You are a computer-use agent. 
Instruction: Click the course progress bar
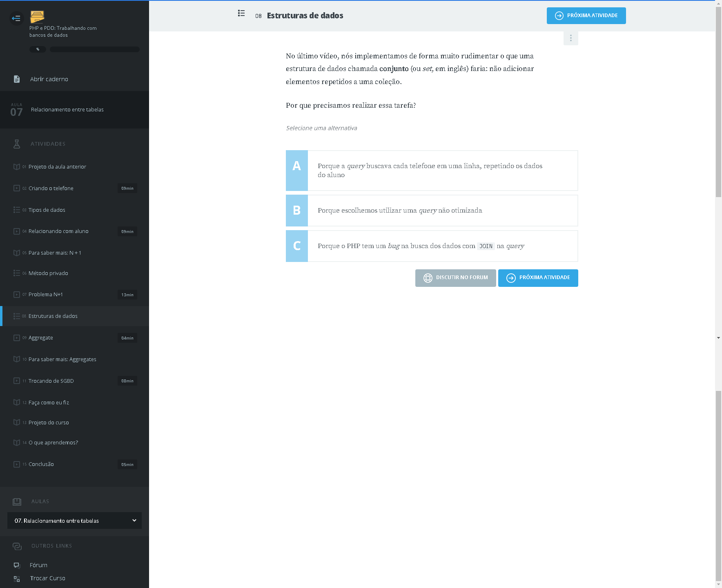click(x=94, y=49)
